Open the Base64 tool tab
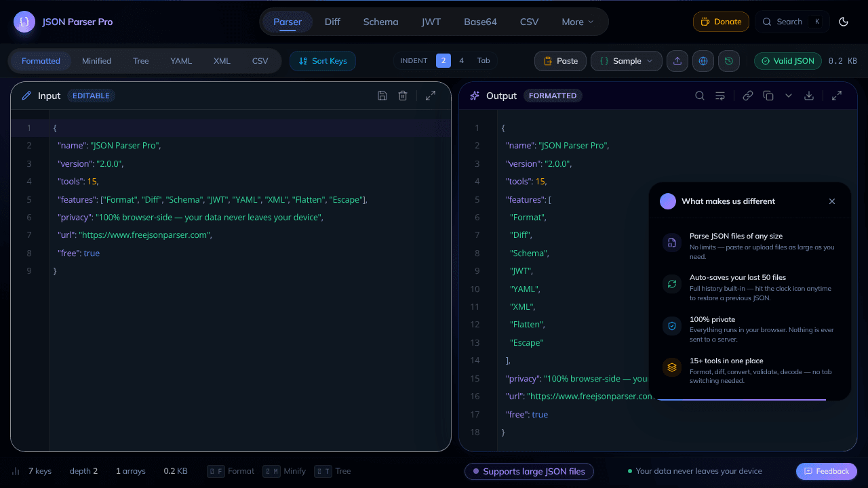The image size is (868, 488). [x=480, y=22]
